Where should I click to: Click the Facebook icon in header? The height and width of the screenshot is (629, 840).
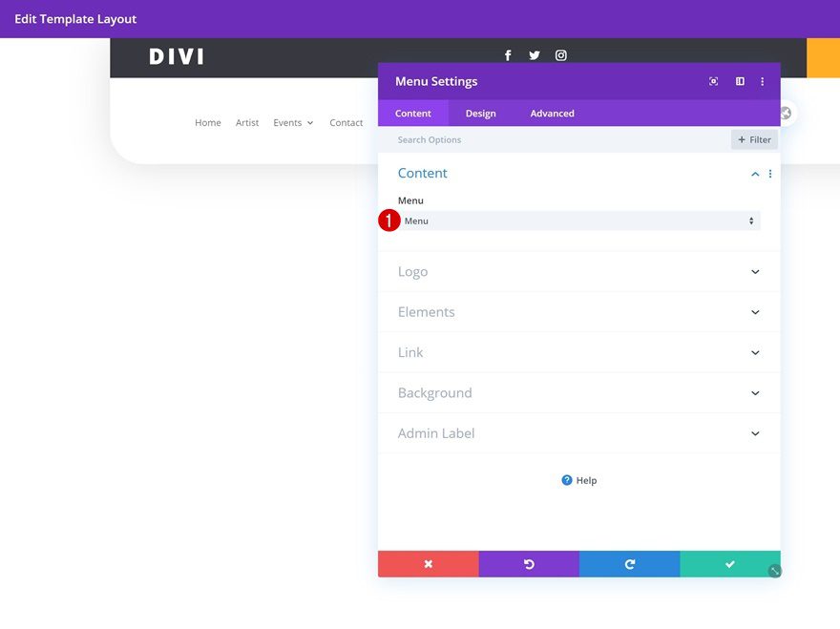point(508,55)
